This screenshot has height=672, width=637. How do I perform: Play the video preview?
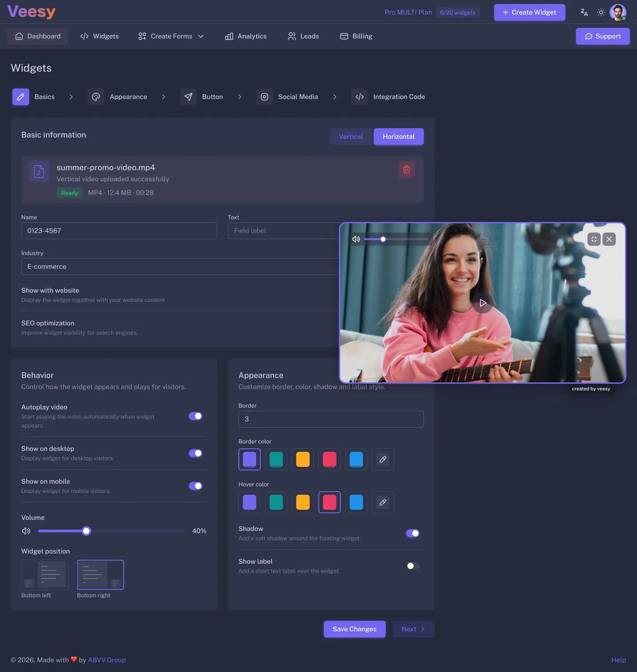[483, 303]
